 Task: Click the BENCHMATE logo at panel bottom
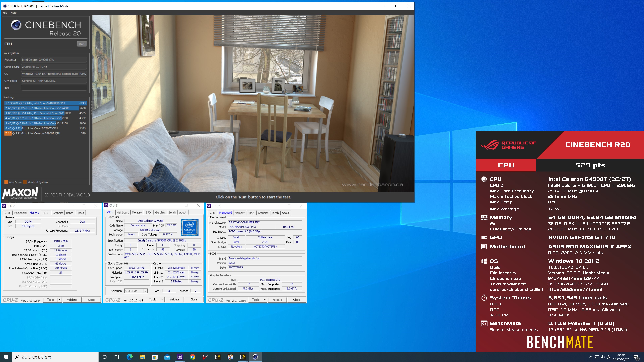[560, 342]
